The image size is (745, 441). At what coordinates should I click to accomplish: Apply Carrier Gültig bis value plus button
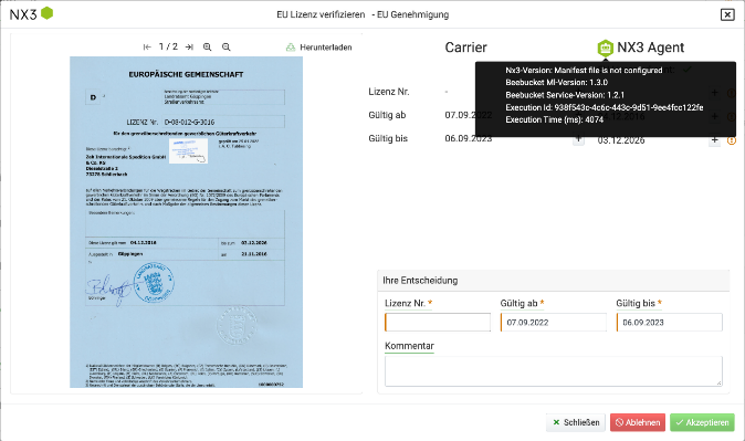(578, 140)
